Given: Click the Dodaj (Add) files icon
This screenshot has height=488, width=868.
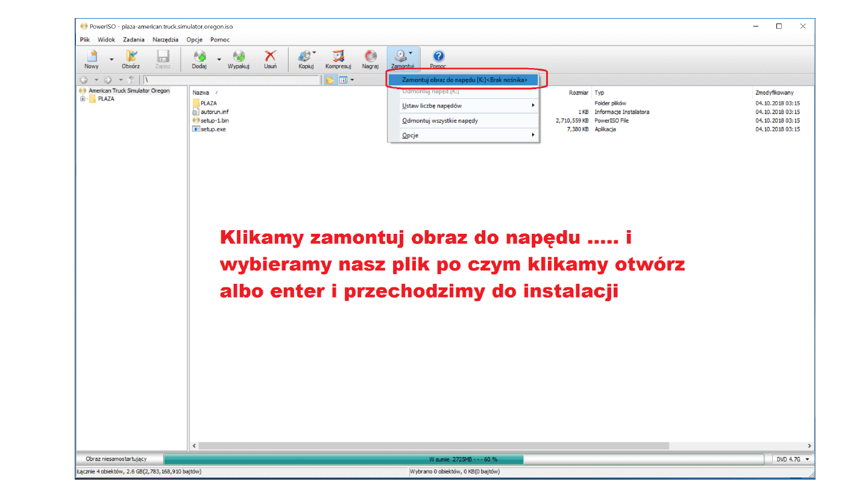Looking at the screenshot, I should click(200, 58).
